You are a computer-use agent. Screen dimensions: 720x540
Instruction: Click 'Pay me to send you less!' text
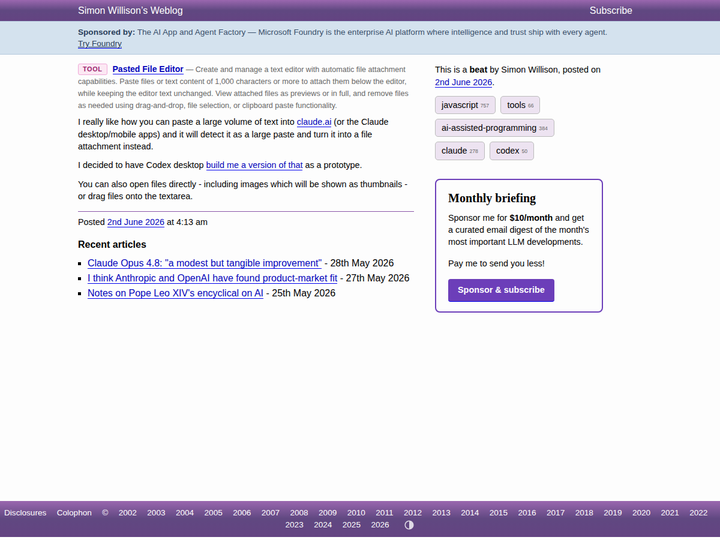pyautogui.click(x=496, y=264)
